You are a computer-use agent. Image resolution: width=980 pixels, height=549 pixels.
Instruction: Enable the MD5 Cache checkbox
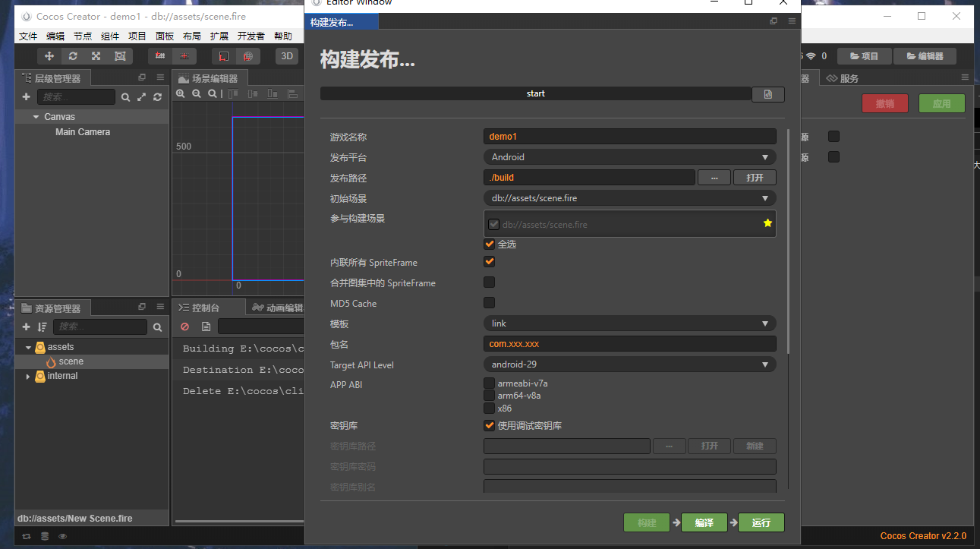[x=490, y=303]
